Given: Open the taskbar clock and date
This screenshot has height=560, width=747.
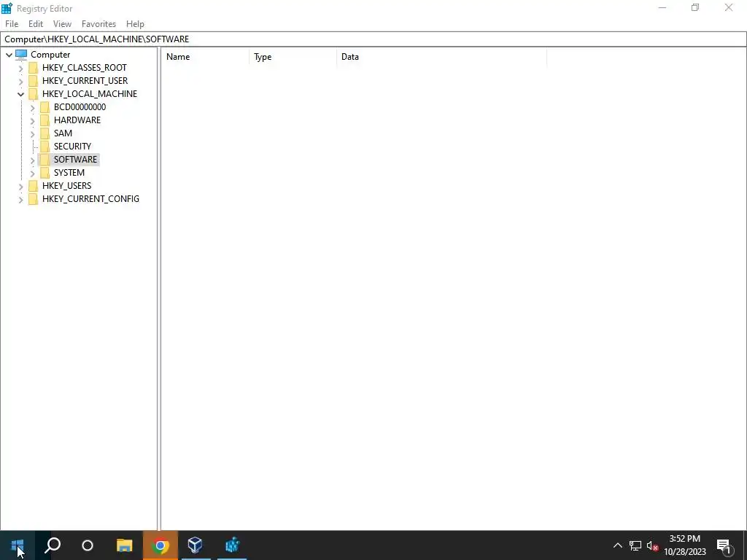Looking at the screenshot, I should point(684,545).
